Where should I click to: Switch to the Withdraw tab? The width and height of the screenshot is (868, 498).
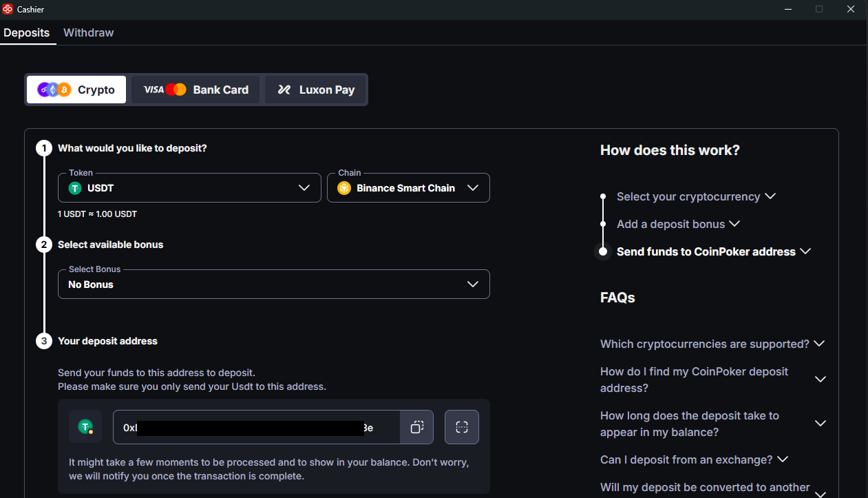[x=88, y=32]
